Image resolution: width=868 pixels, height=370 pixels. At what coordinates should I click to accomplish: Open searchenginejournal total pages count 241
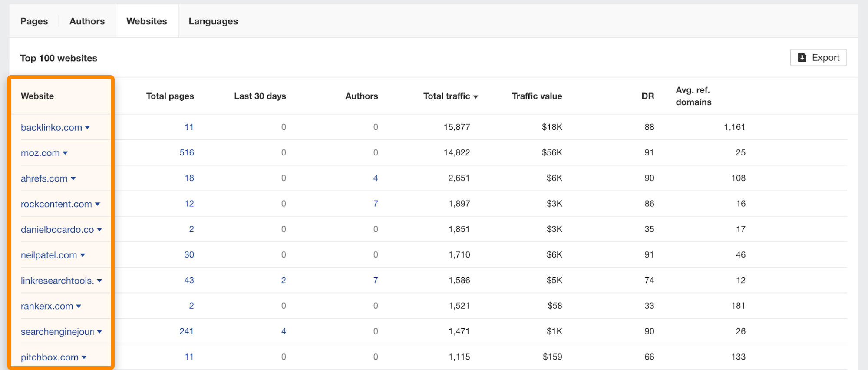[x=186, y=331]
